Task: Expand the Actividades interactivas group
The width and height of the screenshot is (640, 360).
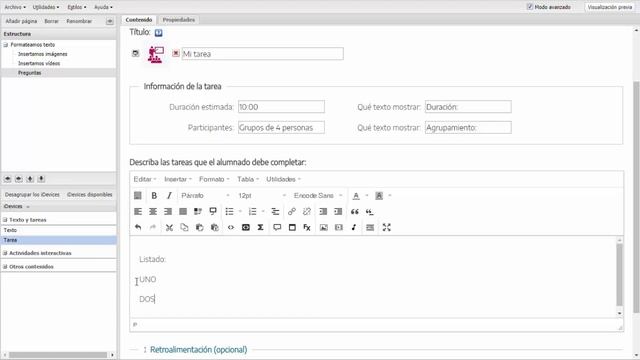Action: (x=5, y=253)
